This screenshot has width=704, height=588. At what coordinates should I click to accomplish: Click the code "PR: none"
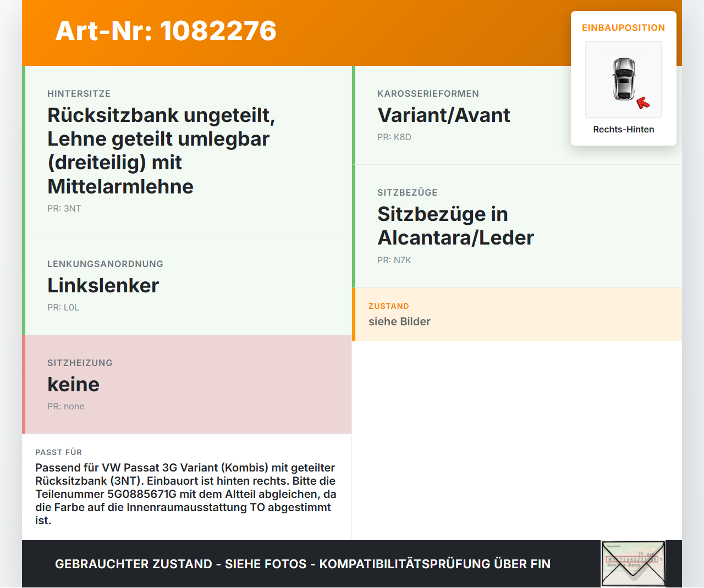click(66, 406)
